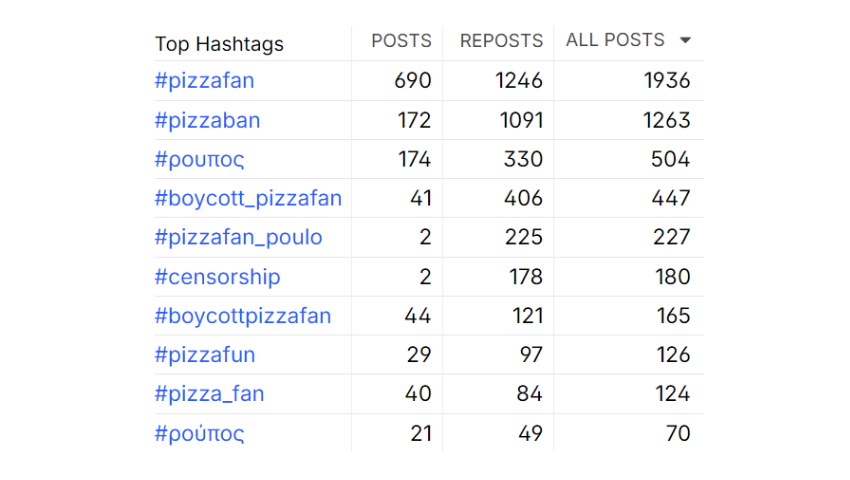Sort table by the POSTS column header
Screen dimensions: 850x480
(401, 41)
